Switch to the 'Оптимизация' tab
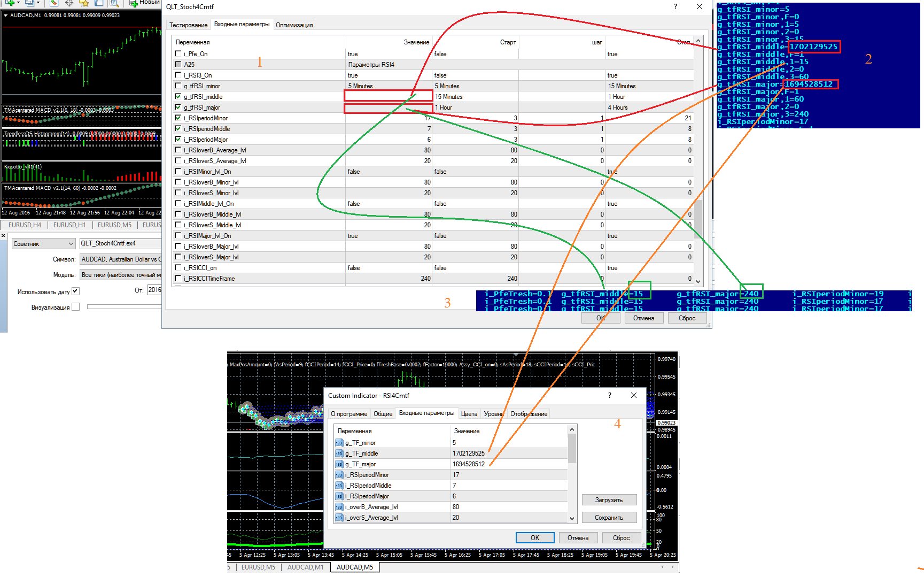Viewport: 924px width, 577px height. tap(294, 25)
